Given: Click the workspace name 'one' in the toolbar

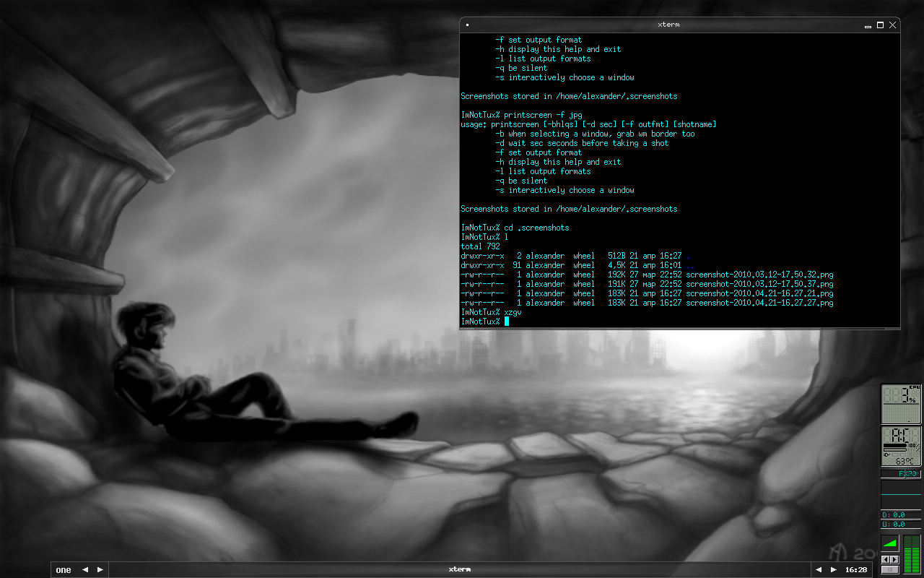Looking at the screenshot, I should point(64,570).
